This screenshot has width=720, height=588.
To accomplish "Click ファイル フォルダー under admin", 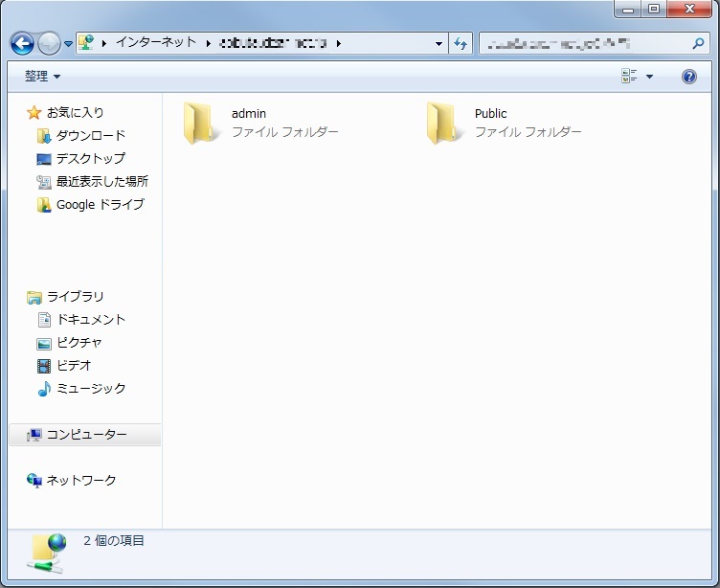I will coord(284,132).
